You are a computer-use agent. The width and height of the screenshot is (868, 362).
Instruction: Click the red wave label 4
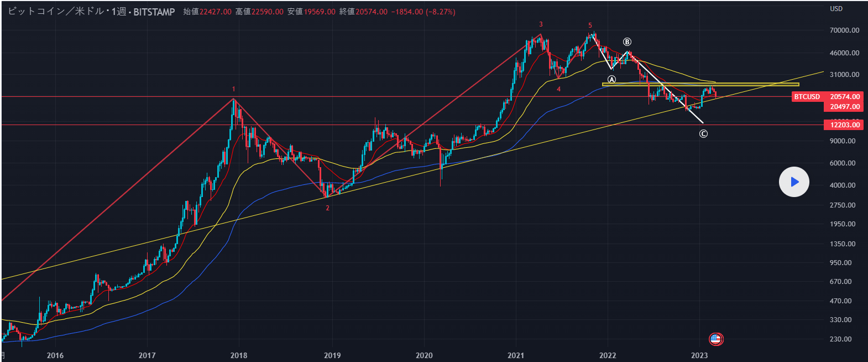pyautogui.click(x=558, y=89)
